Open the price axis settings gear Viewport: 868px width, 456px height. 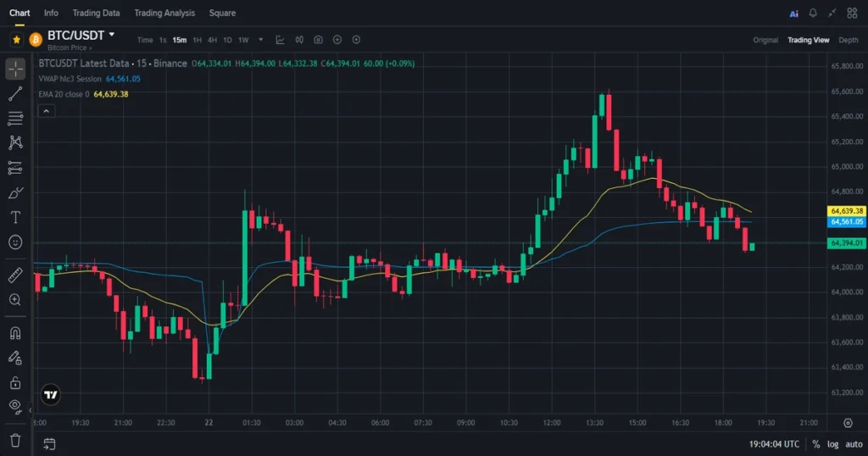[x=848, y=423]
